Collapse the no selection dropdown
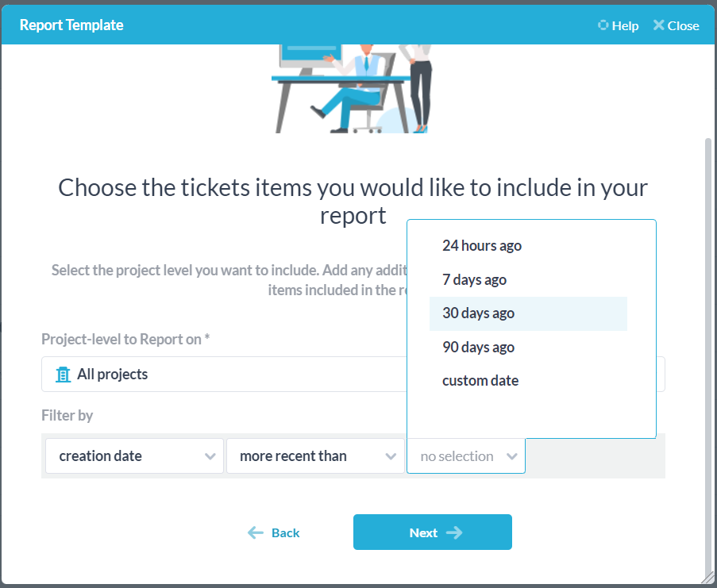717x588 pixels. click(466, 456)
